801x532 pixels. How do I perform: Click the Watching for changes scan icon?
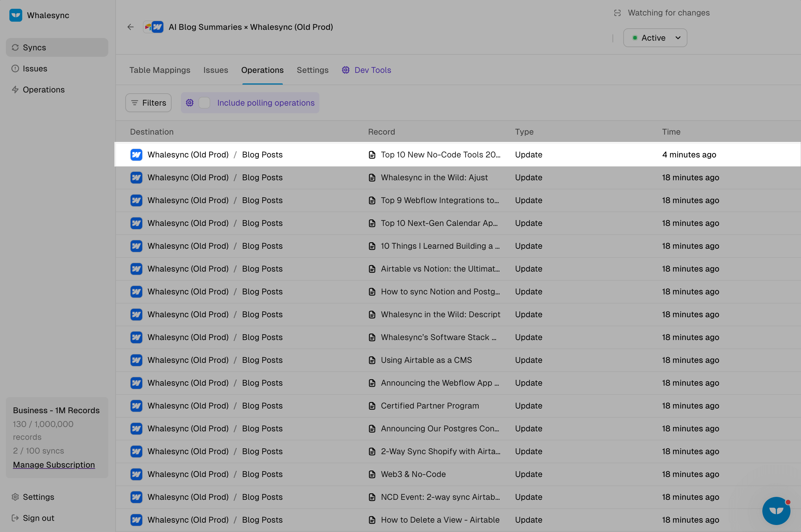click(617, 13)
